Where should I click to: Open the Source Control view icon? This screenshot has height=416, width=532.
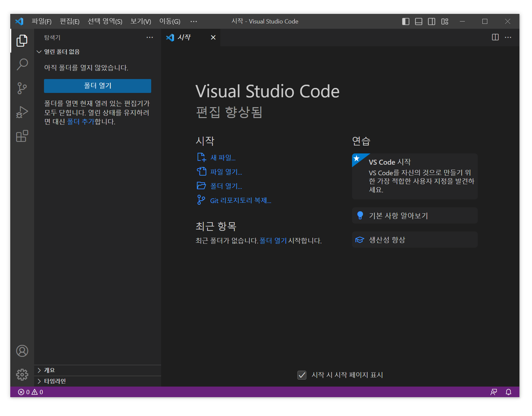(22, 88)
